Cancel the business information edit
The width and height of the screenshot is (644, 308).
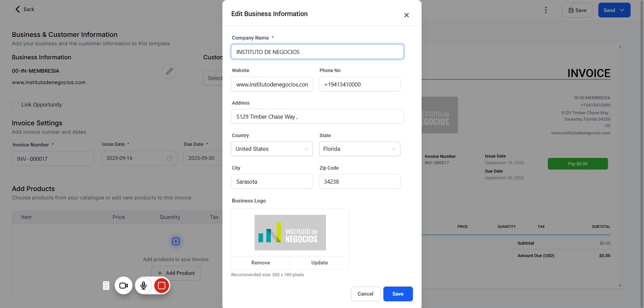click(365, 294)
